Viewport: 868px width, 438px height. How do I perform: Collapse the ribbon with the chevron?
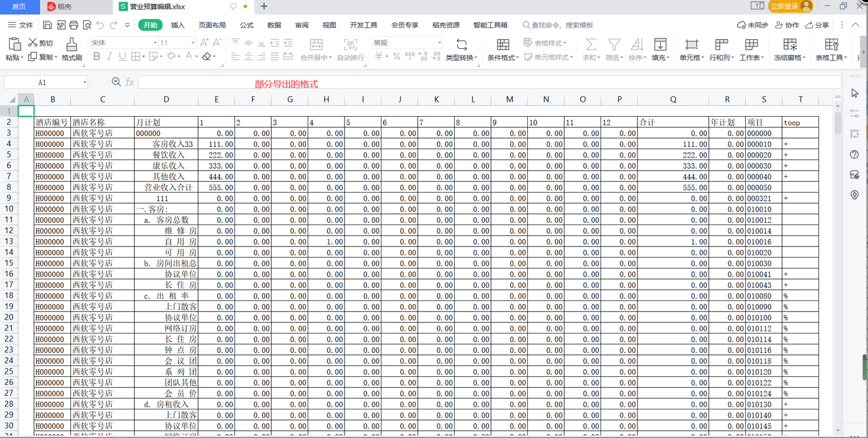(855, 25)
